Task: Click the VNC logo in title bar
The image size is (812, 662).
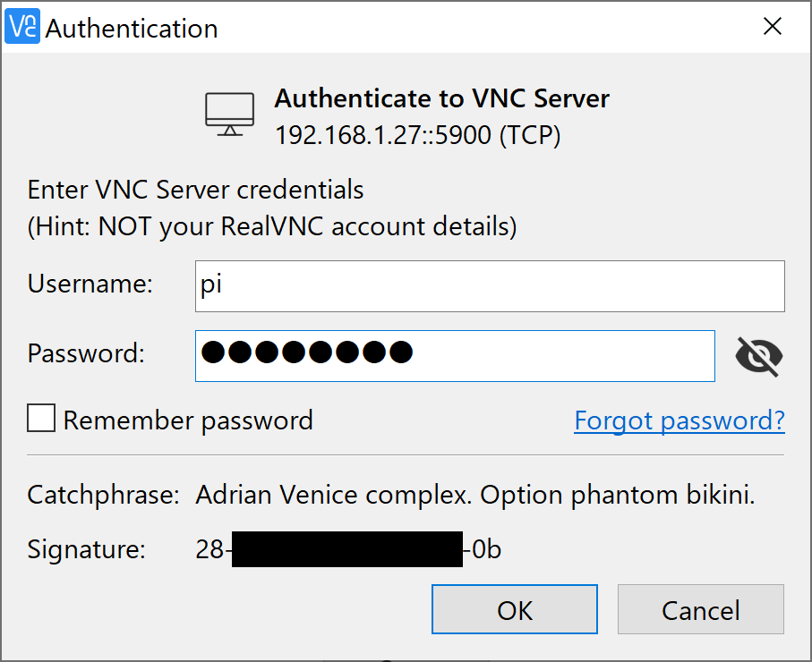Action: pos(23,27)
